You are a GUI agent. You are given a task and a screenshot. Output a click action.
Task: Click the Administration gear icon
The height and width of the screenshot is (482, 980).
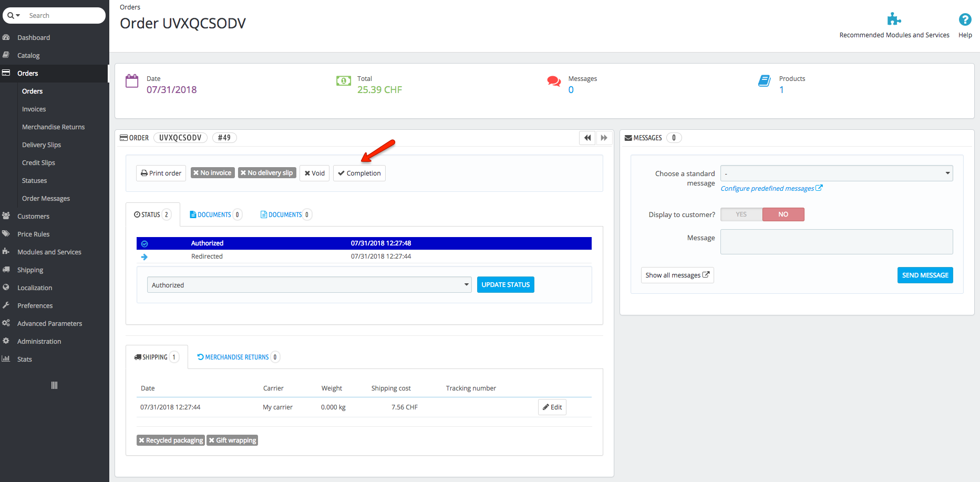(x=6, y=341)
